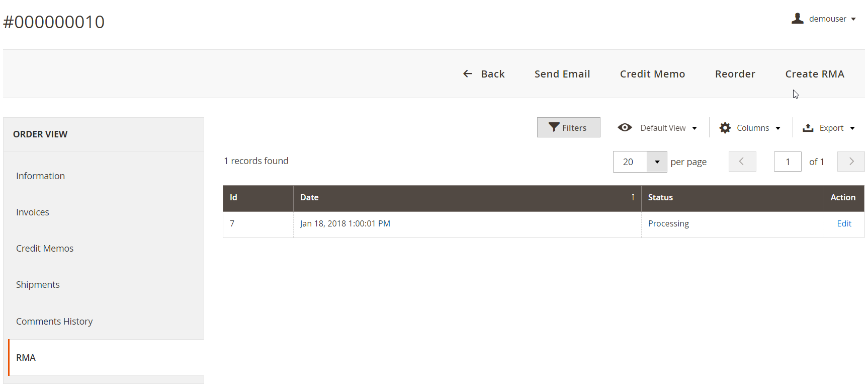Screen dimensions: 868x387
Task: Expand the Export dropdown arrow
Action: pos(852,128)
